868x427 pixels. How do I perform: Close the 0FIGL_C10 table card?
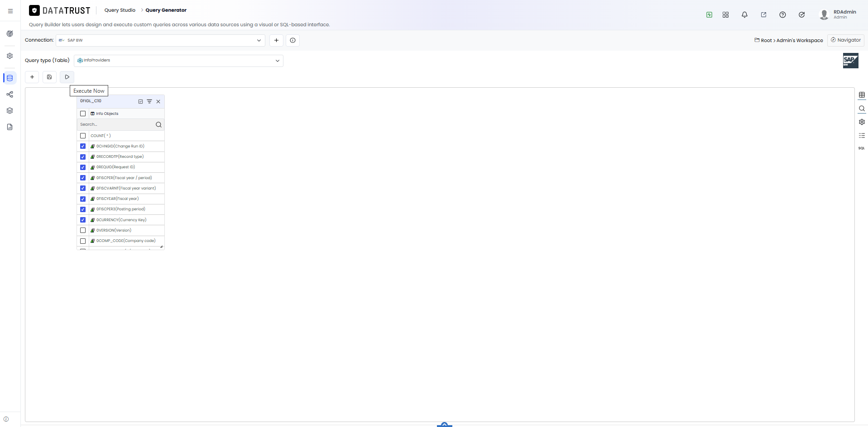coord(158,101)
